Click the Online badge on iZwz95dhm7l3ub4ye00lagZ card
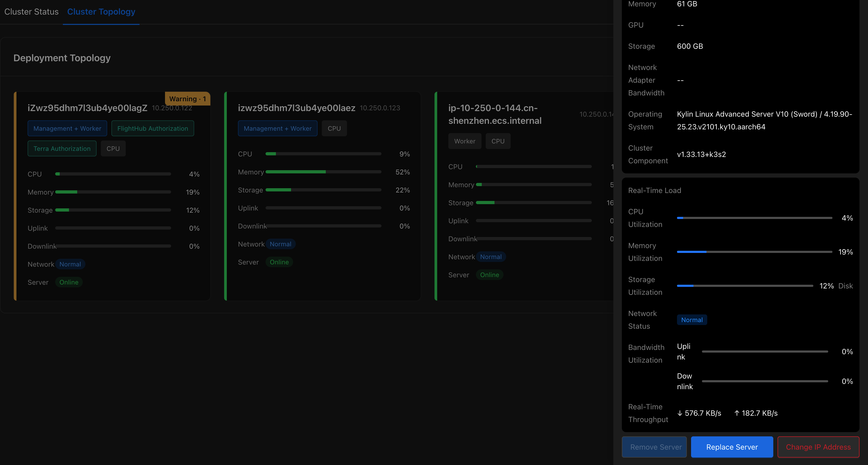This screenshot has width=868, height=465. tap(69, 282)
